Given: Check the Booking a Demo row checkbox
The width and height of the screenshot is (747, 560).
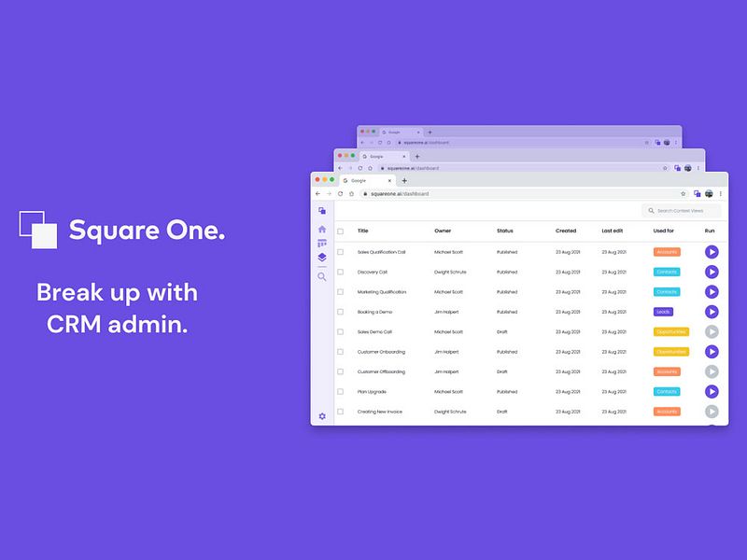Looking at the screenshot, I should click(340, 312).
